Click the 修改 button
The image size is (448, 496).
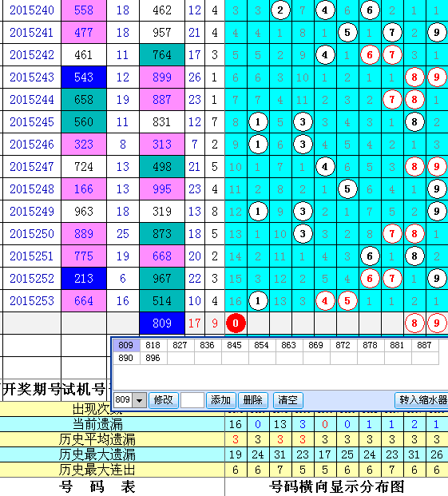(x=164, y=400)
